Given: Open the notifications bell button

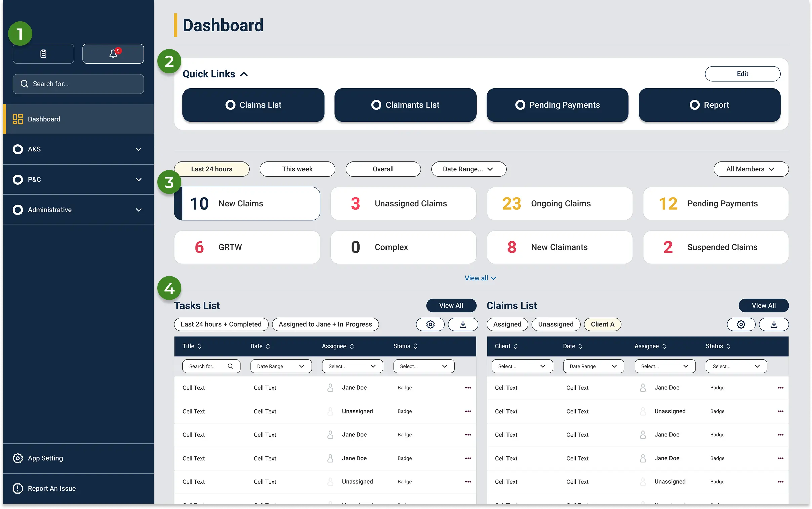Looking at the screenshot, I should 113,53.
